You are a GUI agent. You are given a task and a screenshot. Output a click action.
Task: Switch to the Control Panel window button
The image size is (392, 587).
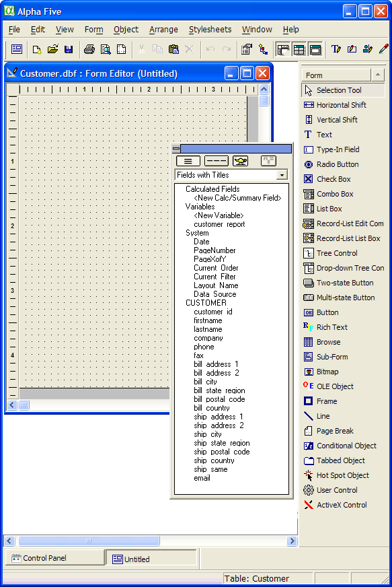[54, 558]
